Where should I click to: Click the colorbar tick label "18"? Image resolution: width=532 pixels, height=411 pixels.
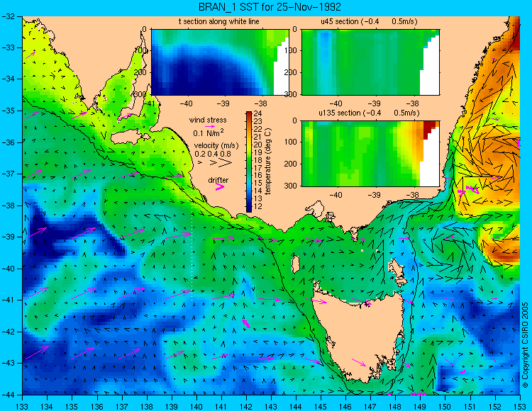[258, 160]
